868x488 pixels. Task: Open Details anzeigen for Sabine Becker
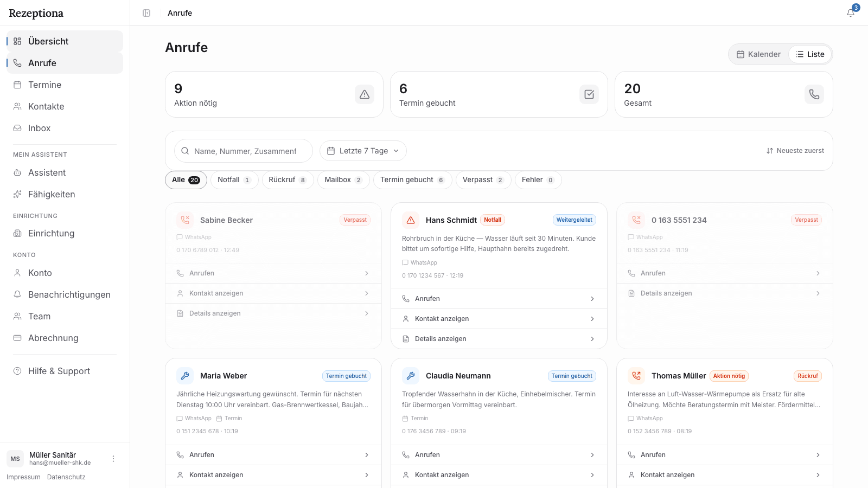273,313
